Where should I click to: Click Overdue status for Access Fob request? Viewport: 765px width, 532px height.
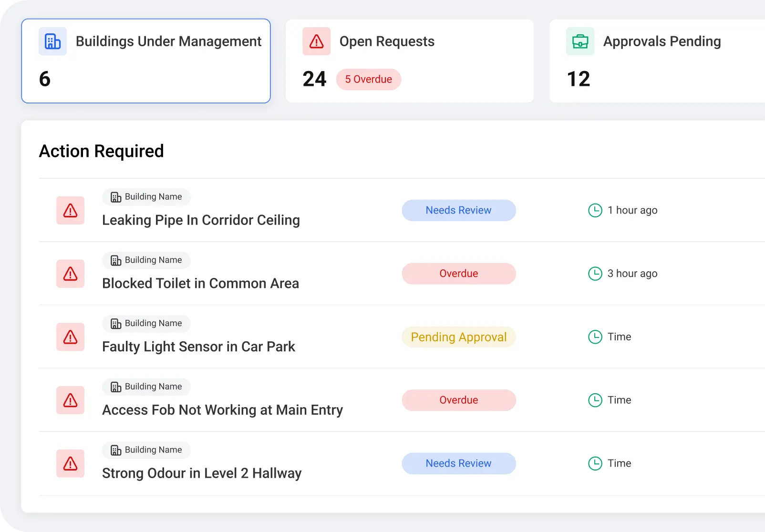pos(458,400)
